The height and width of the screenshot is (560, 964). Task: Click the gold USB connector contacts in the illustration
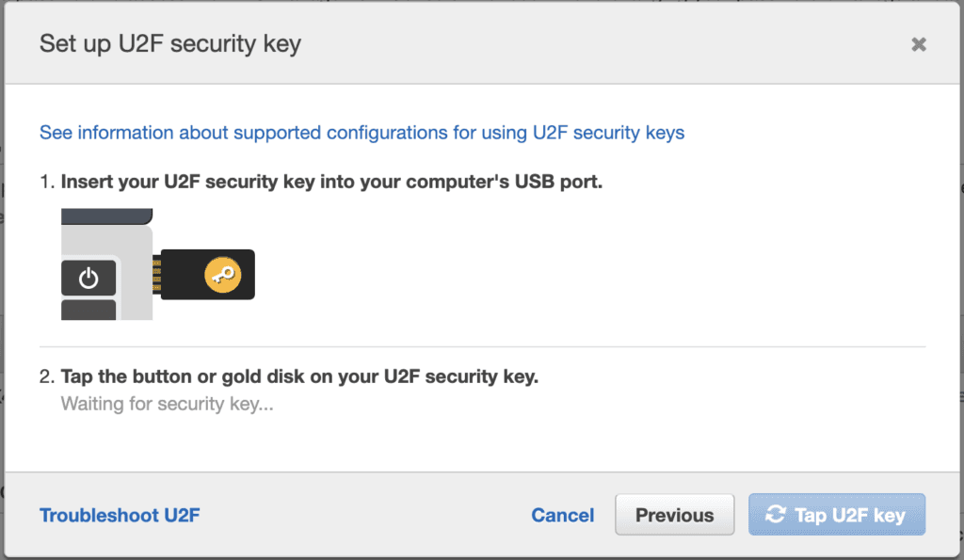pos(154,275)
